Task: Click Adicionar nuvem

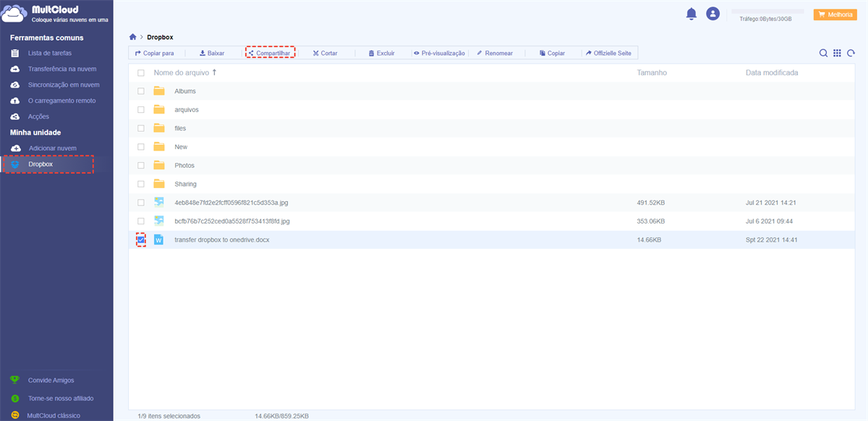Action: [53, 148]
